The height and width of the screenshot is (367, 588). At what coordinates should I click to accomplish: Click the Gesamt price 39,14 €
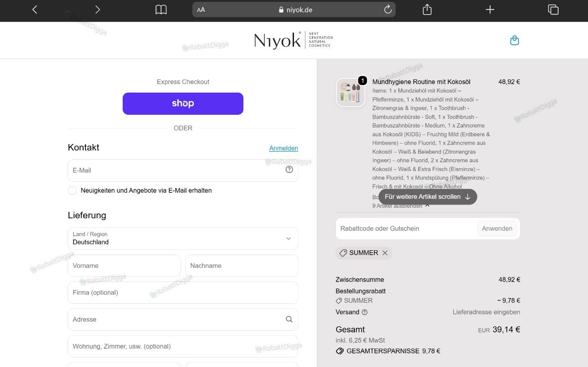coord(506,330)
